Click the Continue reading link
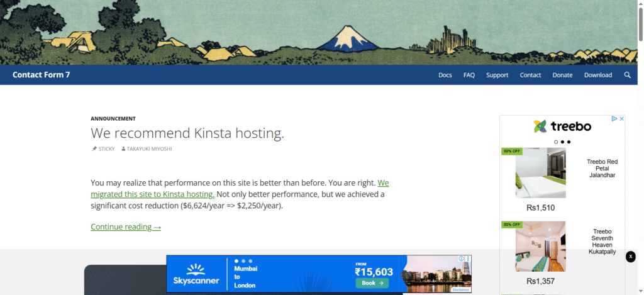The image size is (644, 295). tap(126, 227)
